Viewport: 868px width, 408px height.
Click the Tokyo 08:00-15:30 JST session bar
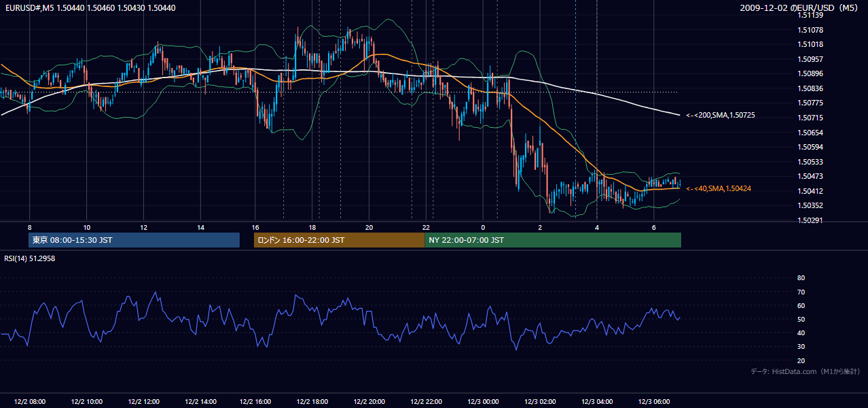[x=134, y=240]
